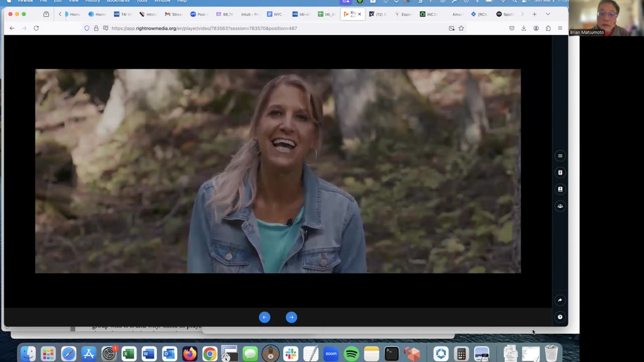The image size is (644, 362).
Task: Open Launchpad from the Dock
Action: coord(48,353)
